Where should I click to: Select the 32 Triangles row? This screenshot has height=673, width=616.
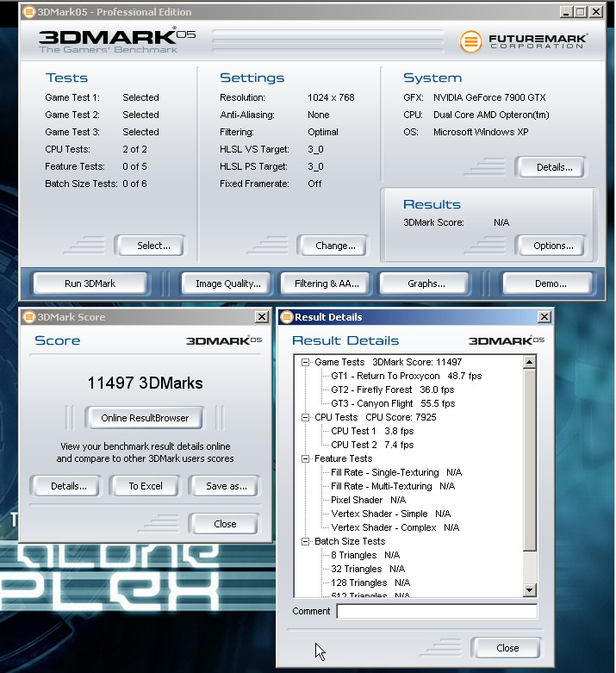[368, 569]
